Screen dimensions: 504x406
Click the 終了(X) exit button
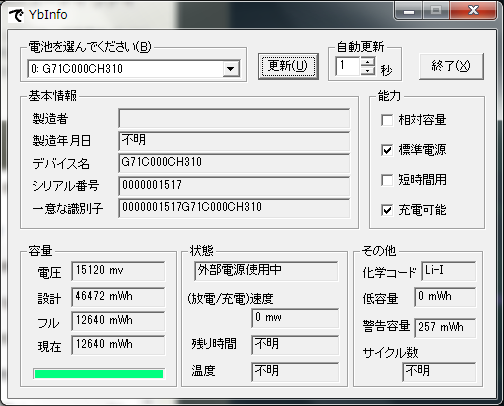click(451, 66)
